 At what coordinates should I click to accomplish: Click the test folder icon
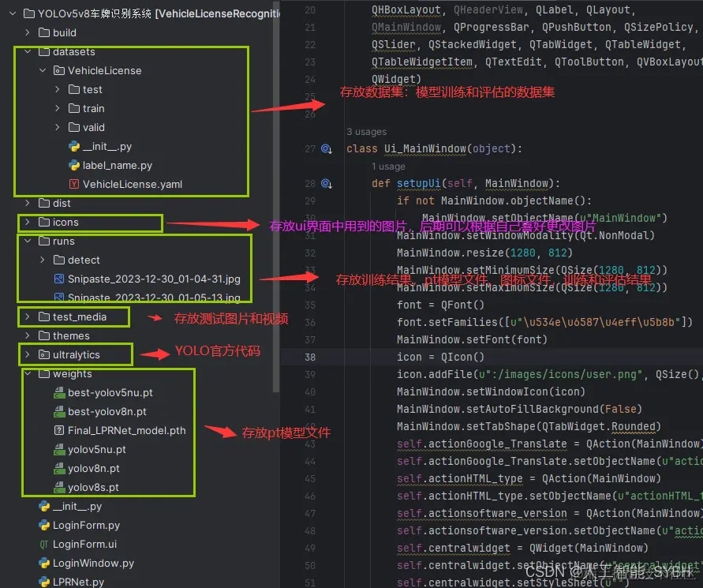[x=74, y=89]
